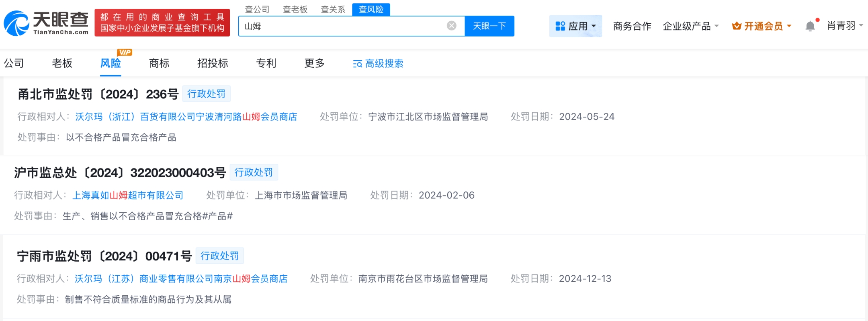Image resolution: width=868 pixels, height=321 pixels.
Task: Click the VIP badge above 风险
Action: [125, 52]
